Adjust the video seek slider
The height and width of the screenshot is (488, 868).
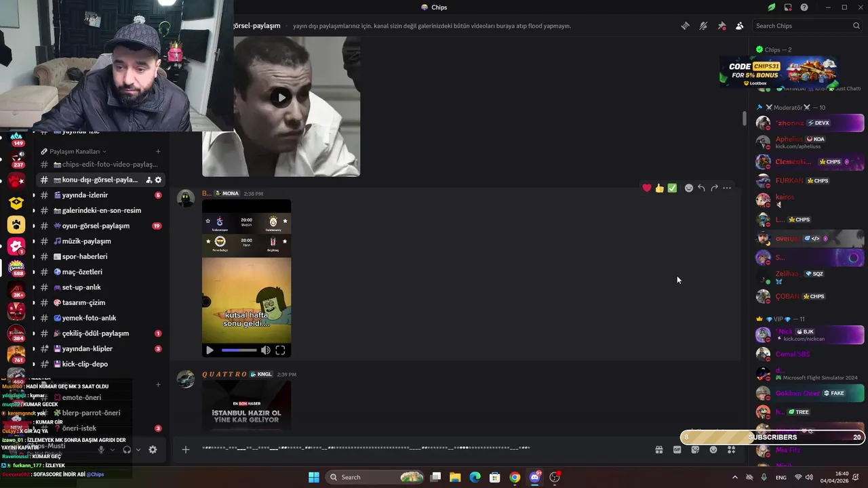click(239, 350)
